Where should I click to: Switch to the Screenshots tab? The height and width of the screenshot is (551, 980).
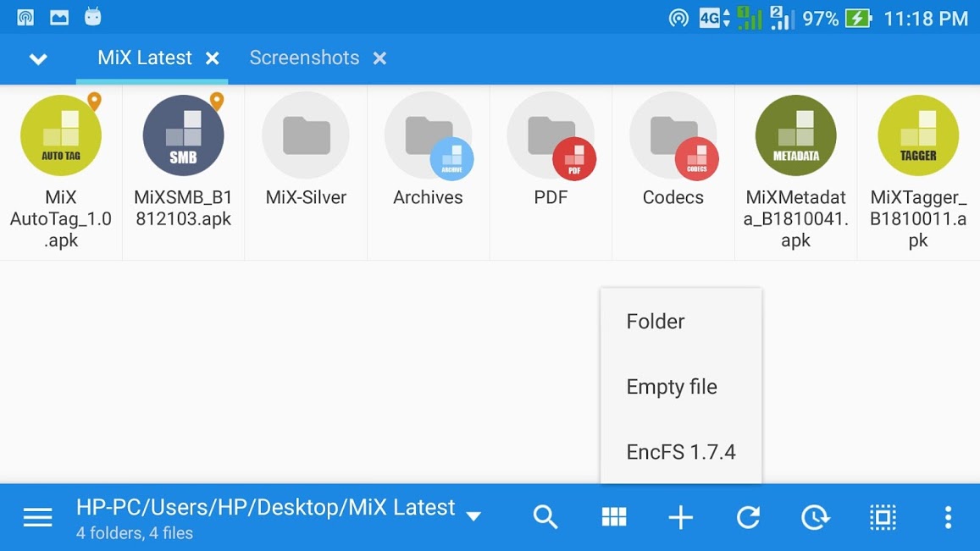click(304, 58)
